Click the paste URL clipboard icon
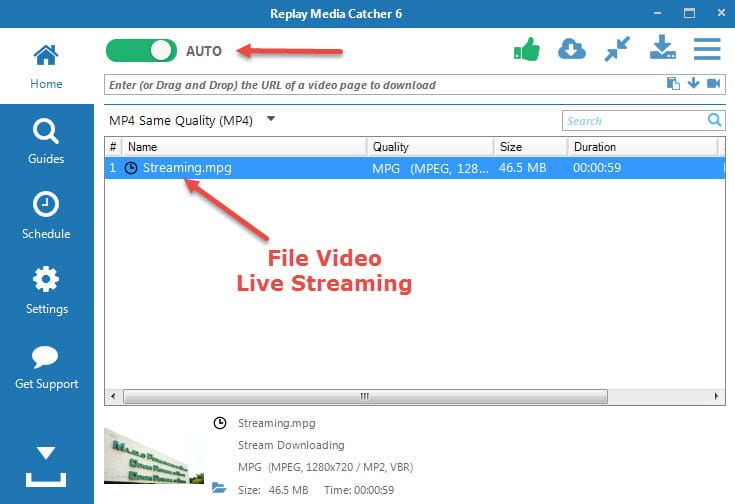The image size is (735, 504). point(673,83)
